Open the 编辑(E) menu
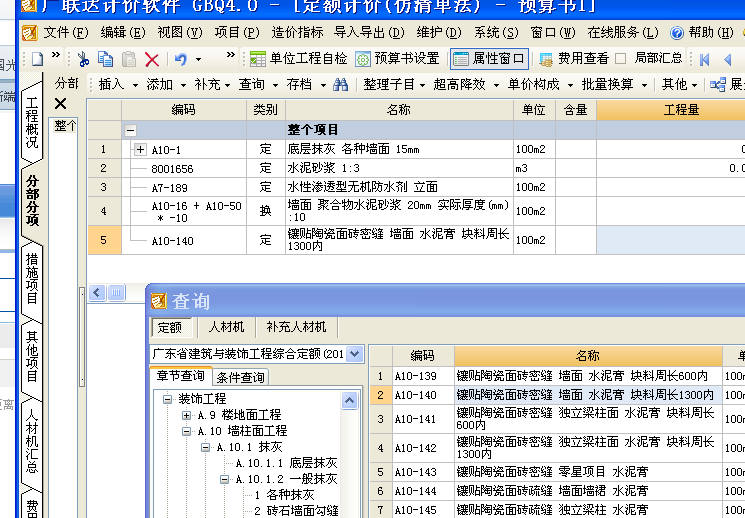745x518 pixels. click(123, 32)
